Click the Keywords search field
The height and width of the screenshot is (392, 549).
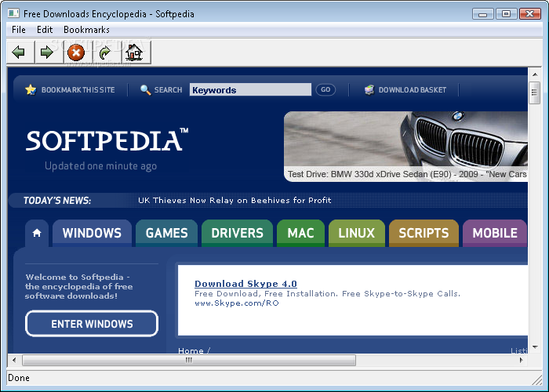coord(250,90)
